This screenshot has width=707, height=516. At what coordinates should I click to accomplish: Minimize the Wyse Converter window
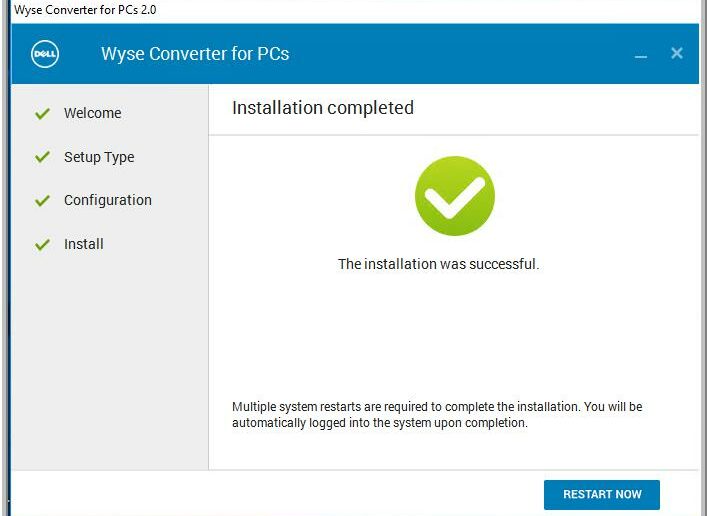[x=640, y=56]
